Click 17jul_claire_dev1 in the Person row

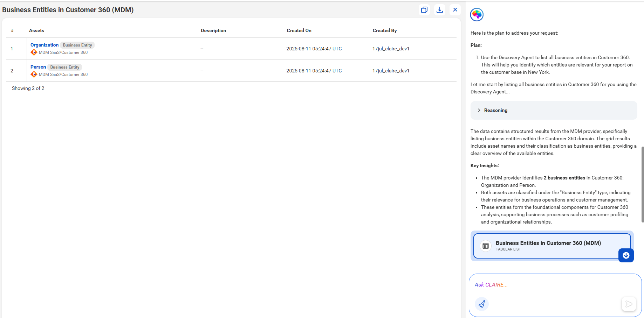pyautogui.click(x=391, y=71)
